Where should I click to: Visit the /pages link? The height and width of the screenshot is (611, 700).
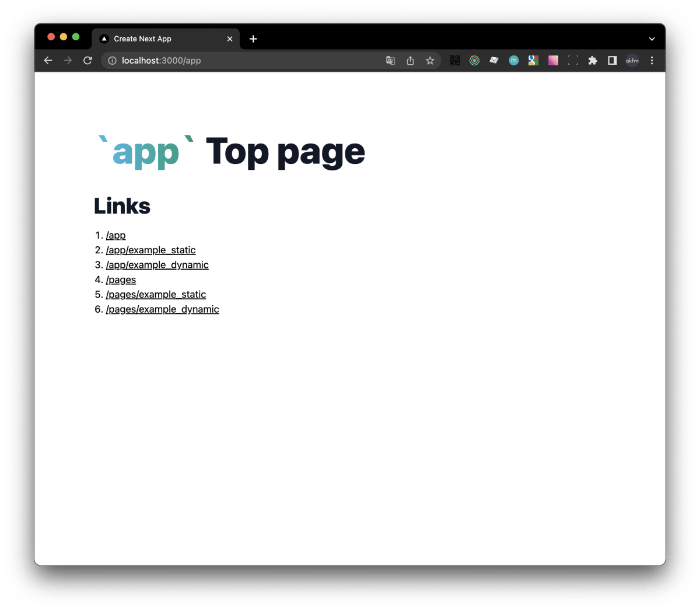[121, 280]
